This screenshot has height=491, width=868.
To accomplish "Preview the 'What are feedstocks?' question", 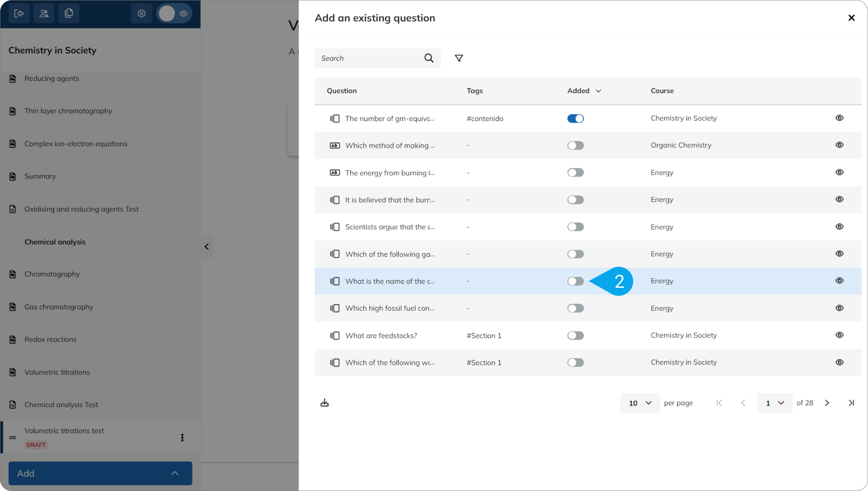I will 839,335.
